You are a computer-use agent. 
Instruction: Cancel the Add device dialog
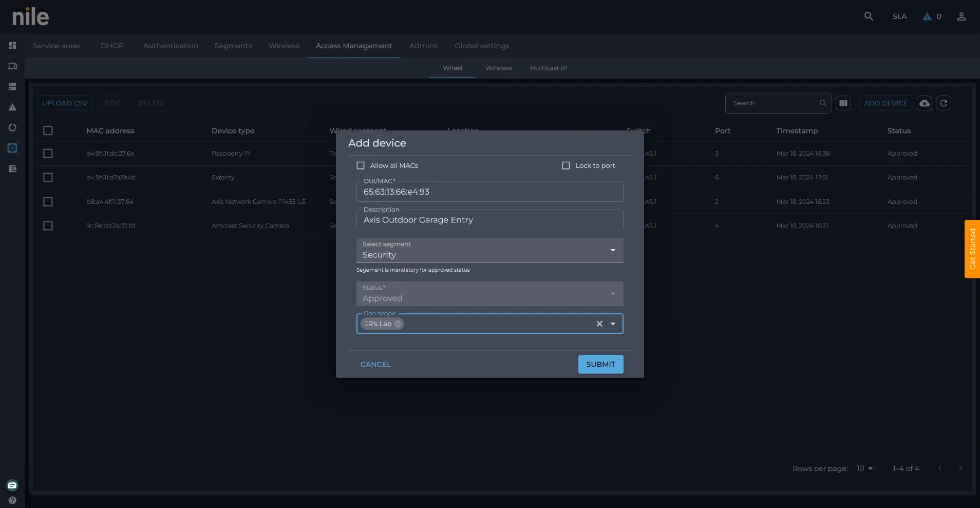pyautogui.click(x=375, y=365)
